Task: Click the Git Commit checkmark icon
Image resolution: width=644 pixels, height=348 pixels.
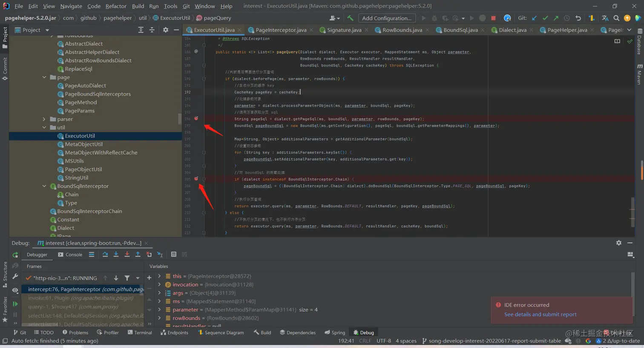Action: pos(545,18)
